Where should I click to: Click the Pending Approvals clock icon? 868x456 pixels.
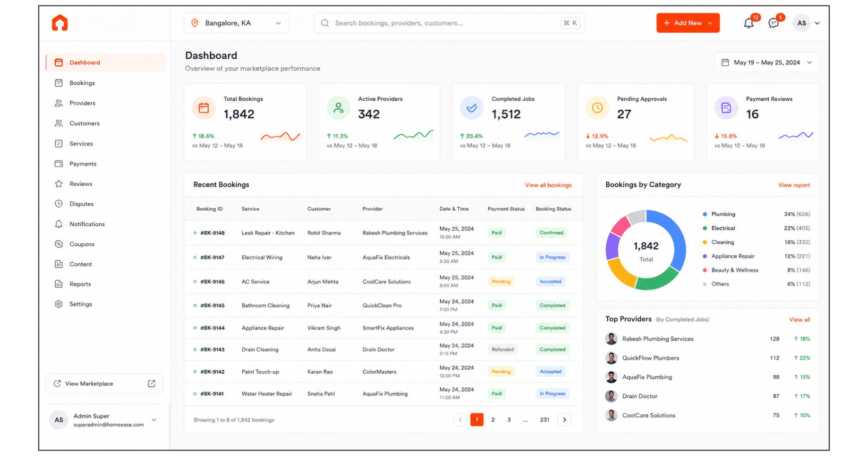click(x=597, y=108)
